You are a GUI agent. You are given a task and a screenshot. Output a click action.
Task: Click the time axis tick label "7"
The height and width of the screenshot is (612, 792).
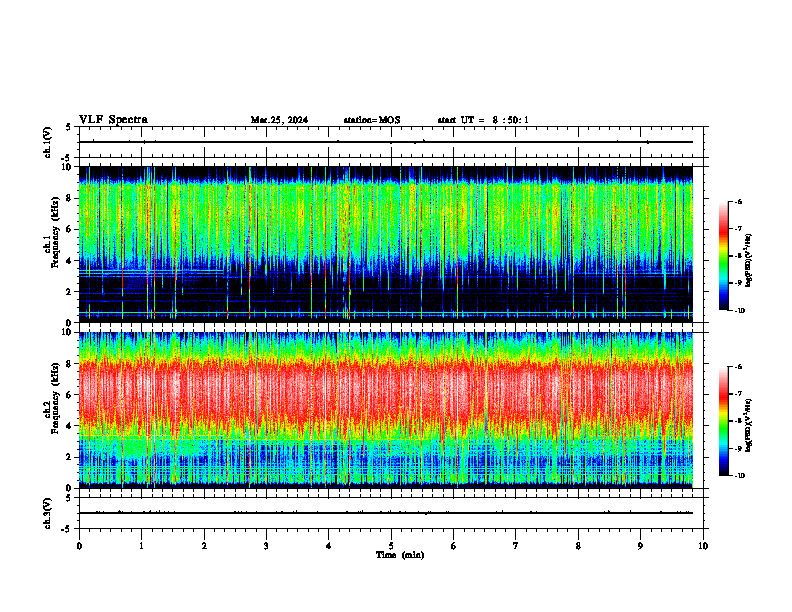pos(516,546)
